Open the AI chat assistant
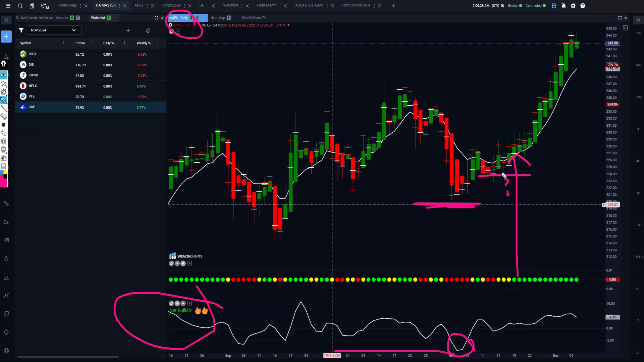 coord(45,6)
